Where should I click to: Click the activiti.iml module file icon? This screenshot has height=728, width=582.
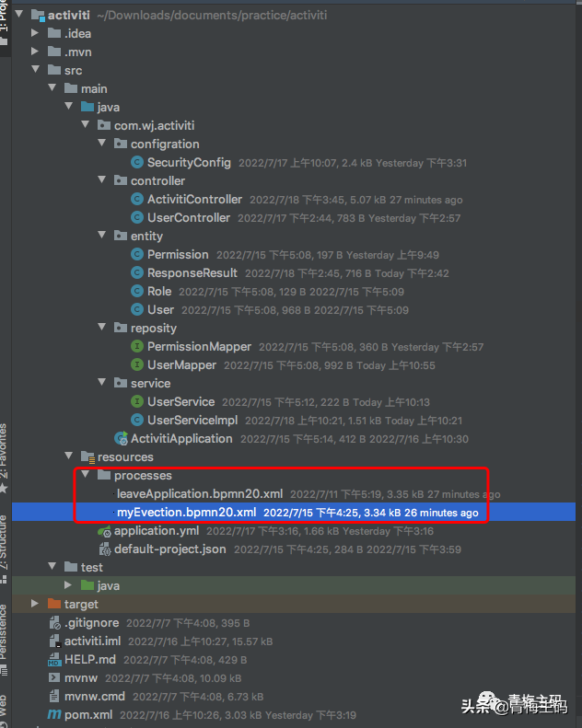point(55,641)
